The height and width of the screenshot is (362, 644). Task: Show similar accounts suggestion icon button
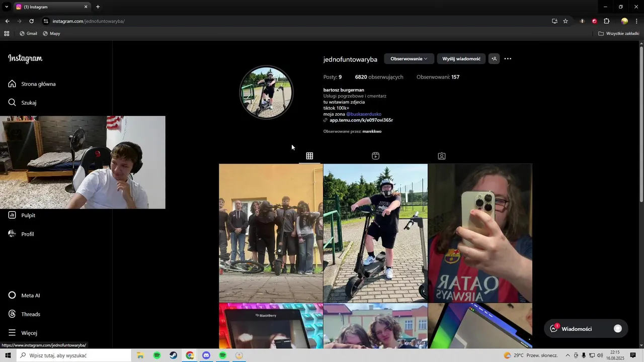coord(494,59)
